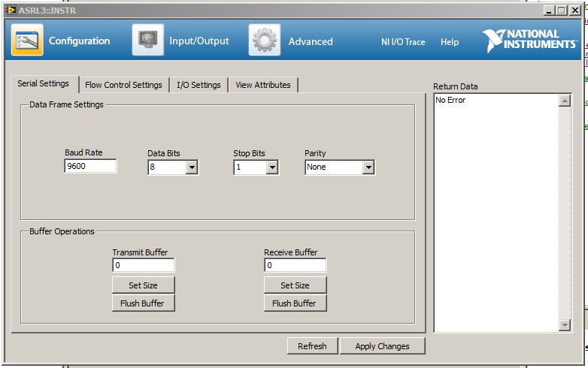Click the LabVIEW icon in title bar
The width and height of the screenshot is (588, 368).
[11, 10]
